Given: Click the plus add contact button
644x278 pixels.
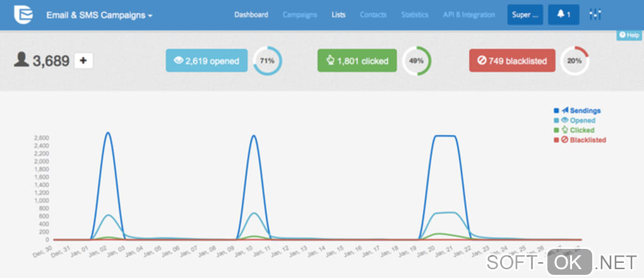Looking at the screenshot, I should click(83, 61).
